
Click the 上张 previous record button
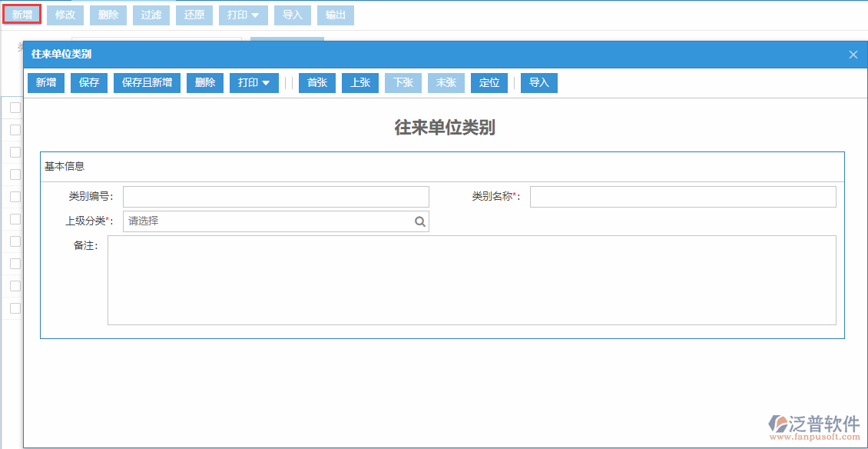click(x=360, y=82)
